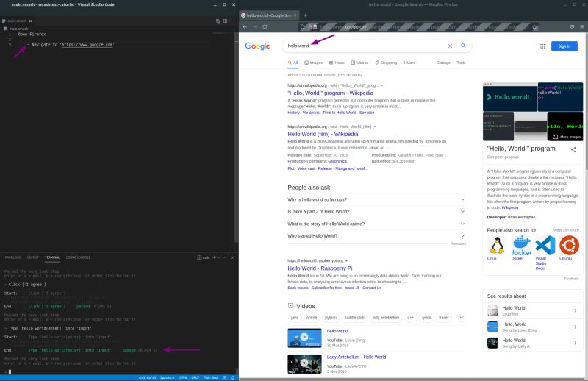The image size is (588, 381).
Task: Open the search Tools option
Action: pyautogui.click(x=461, y=63)
